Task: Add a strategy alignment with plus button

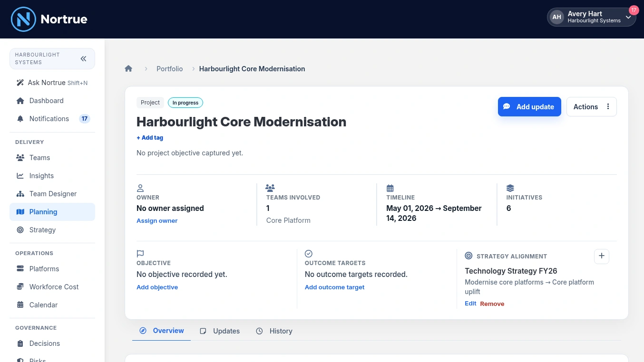Action: coord(602,256)
